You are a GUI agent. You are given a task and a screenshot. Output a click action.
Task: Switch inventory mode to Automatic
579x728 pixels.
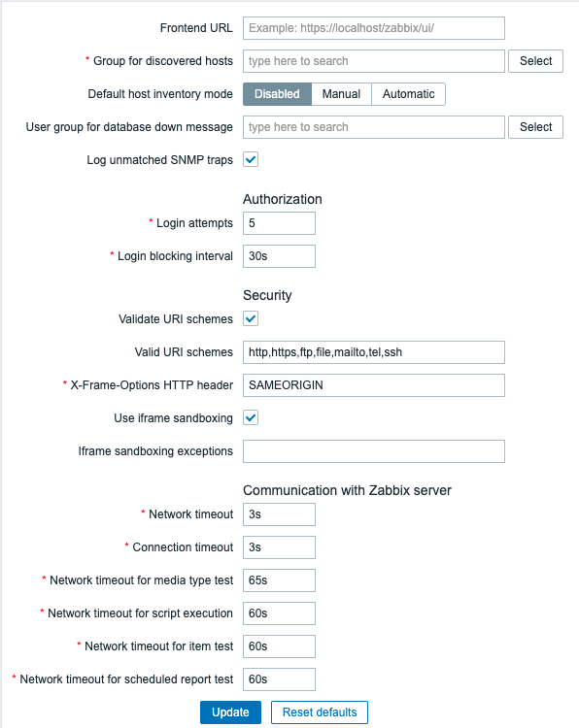(408, 94)
